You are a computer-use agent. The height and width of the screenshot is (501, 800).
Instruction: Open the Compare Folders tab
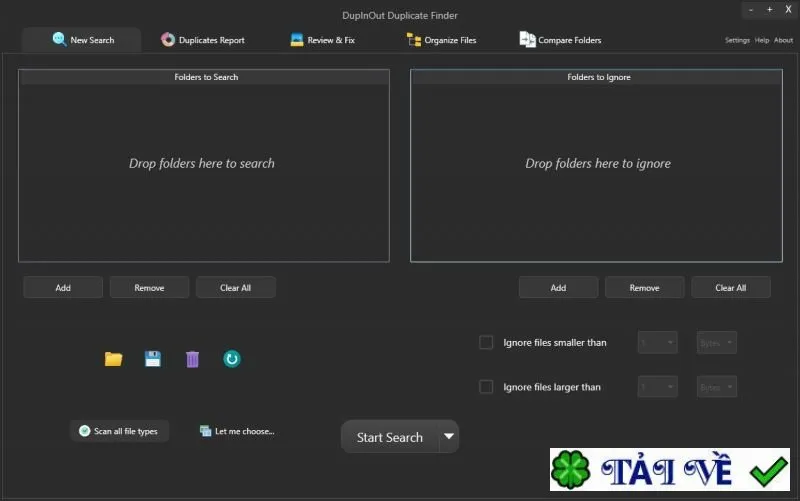(560, 40)
